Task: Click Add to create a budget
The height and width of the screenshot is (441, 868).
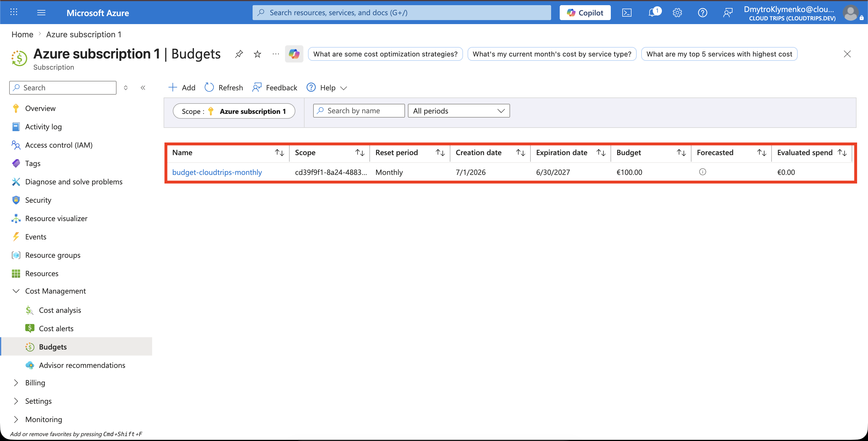Action: tap(182, 88)
